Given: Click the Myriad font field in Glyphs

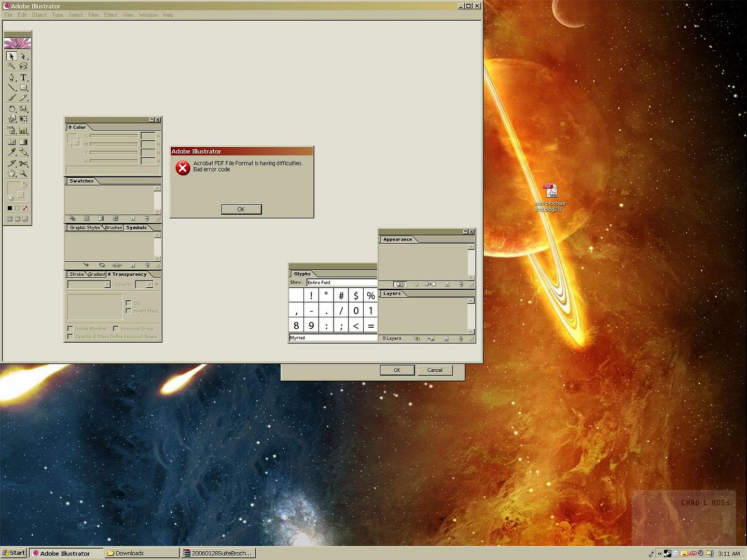Looking at the screenshot, I should (333, 338).
